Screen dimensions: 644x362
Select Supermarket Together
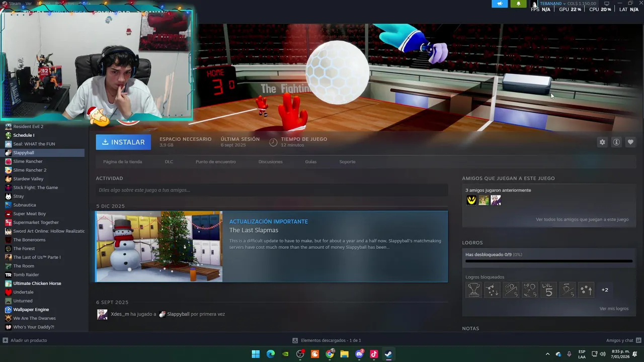[36, 222]
